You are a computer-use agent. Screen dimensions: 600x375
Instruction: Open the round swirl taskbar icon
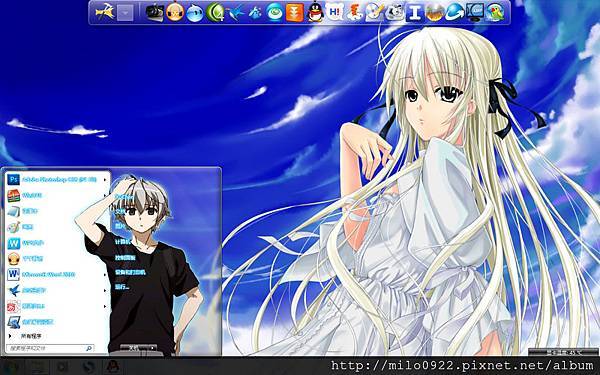point(89,367)
